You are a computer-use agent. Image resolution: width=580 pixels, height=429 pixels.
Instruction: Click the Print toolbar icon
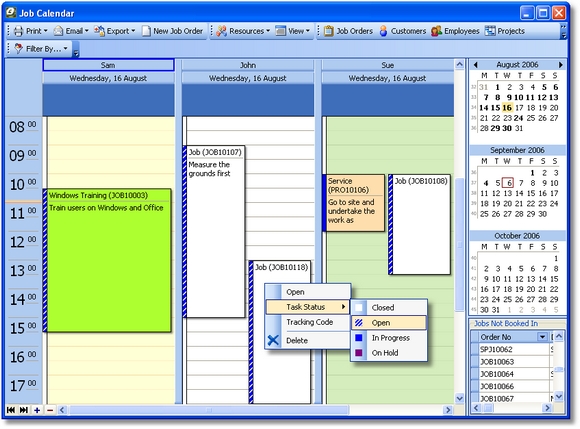18,31
